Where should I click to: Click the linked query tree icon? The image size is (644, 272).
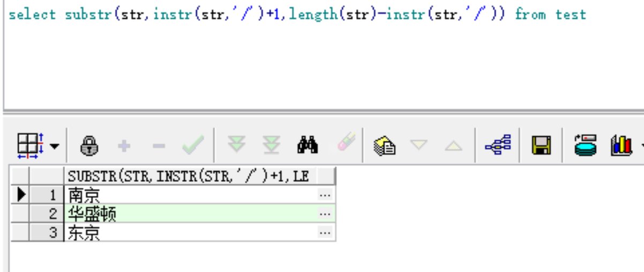(498, 145)
